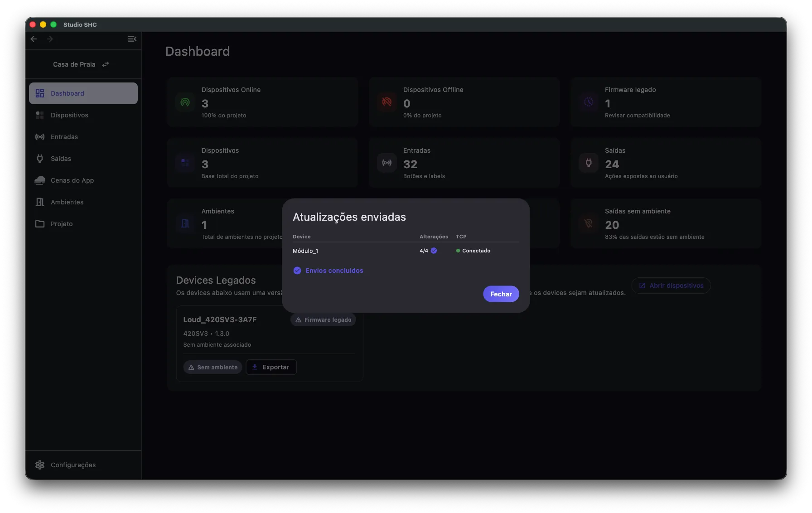Navigate to Ambientes section
This screenshot has height=513, width=812.
point(83,202)
